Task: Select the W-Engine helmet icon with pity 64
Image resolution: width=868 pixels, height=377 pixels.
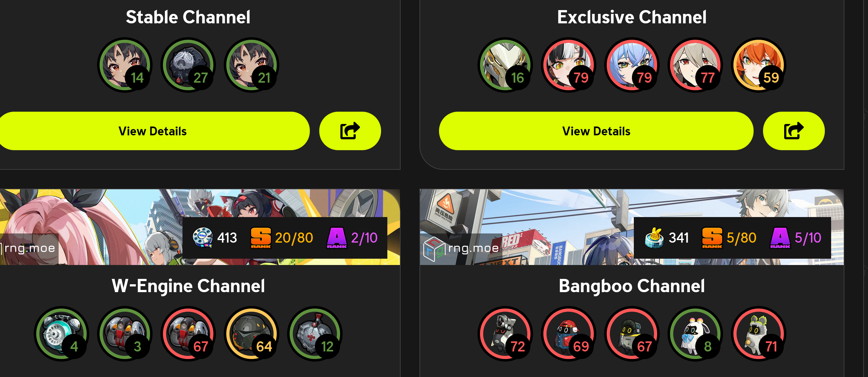Action: coord(252,333)
